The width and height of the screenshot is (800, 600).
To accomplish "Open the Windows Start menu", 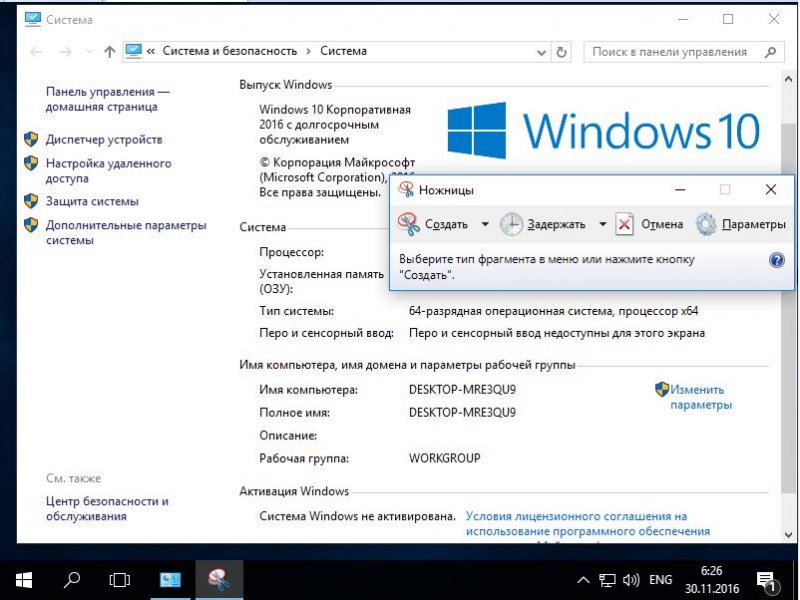I will click(24, 580).
